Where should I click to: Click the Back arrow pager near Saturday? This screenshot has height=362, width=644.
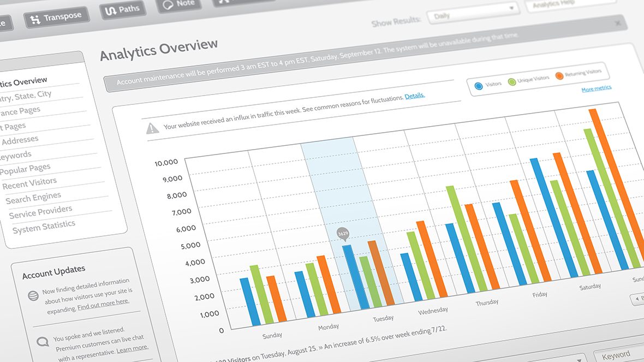click(x=636, y=299)
